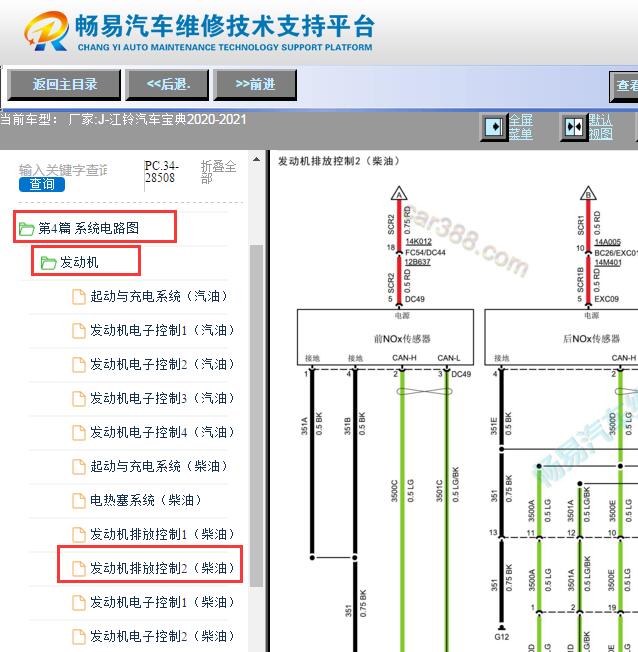Open 起动与充电系统（汽油）page
This screenshot has height=652, width=638.
pos(159,296)
